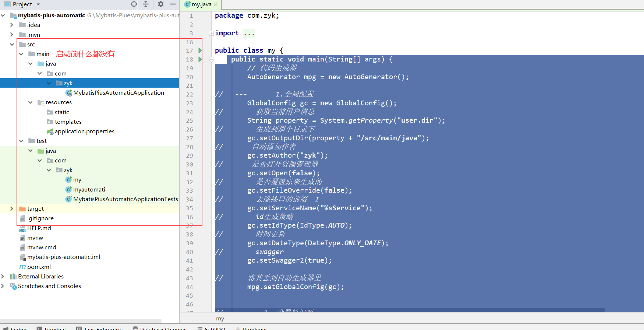Select the mybatis-pius-automatic.iml file icon

click(x=22, y=257)
